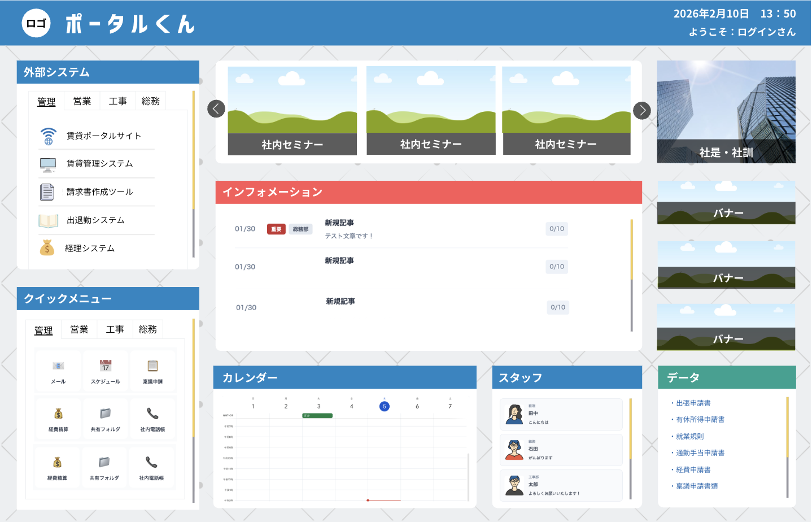
Task: Open the 経費申請書 link
Action: [692, 469]
